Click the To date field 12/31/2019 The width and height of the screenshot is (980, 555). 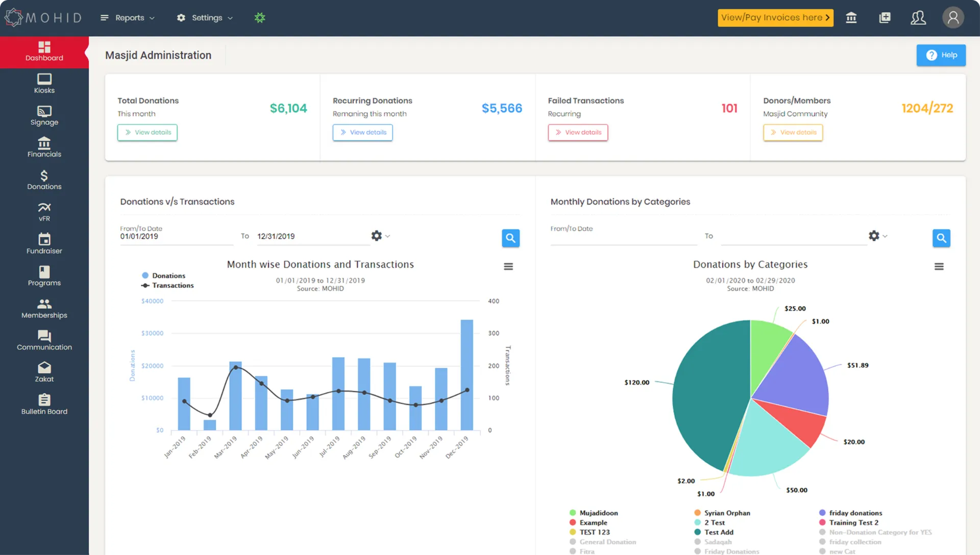pos(312,237)
